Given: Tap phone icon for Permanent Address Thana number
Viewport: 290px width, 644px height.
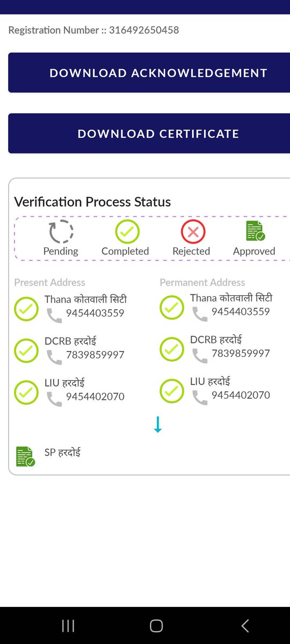Looking at the screenshot, I should click(x=200, y=314).
